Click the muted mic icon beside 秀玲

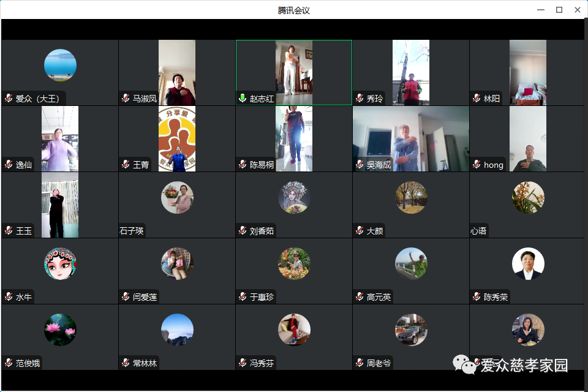coord(360,99)
